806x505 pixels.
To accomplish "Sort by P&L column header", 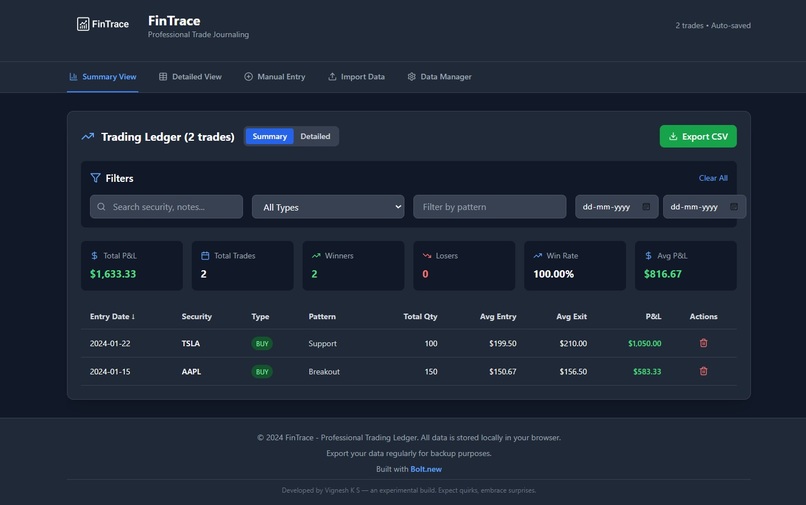I will coord(653,316).
